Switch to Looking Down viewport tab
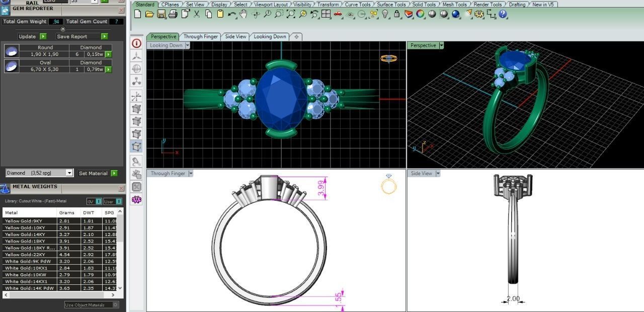The height and width of the screenshot is (312, 644). (270, 36)
